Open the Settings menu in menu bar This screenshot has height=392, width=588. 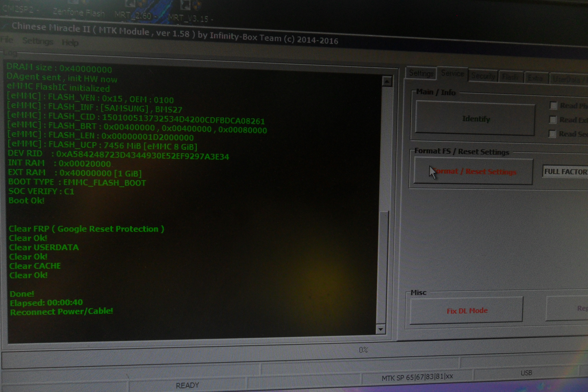pyautogui.click(x=38, y=41)
